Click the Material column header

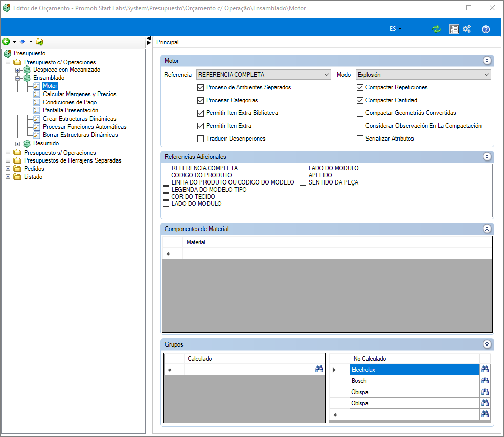point(337,242)
